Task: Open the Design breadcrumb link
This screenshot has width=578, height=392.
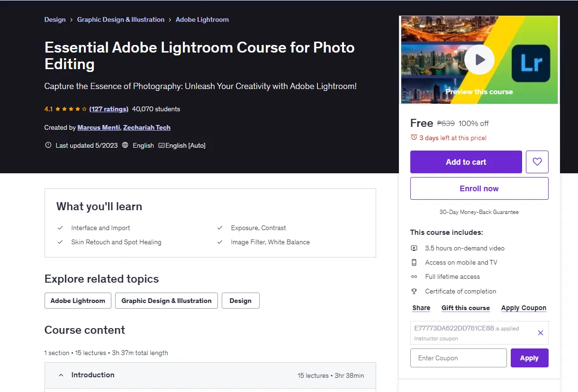Action: coord(55,19)
